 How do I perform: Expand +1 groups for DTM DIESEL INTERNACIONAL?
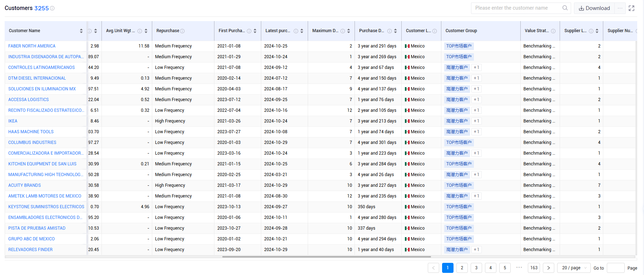coord(476,78)
